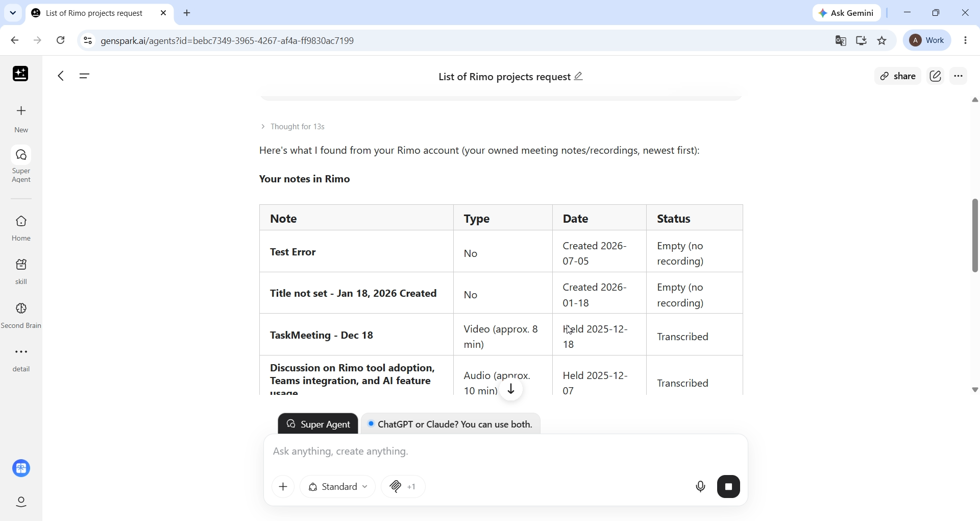
Task: Select the Super Agent tab above input
Action: (x=318, y=424)
